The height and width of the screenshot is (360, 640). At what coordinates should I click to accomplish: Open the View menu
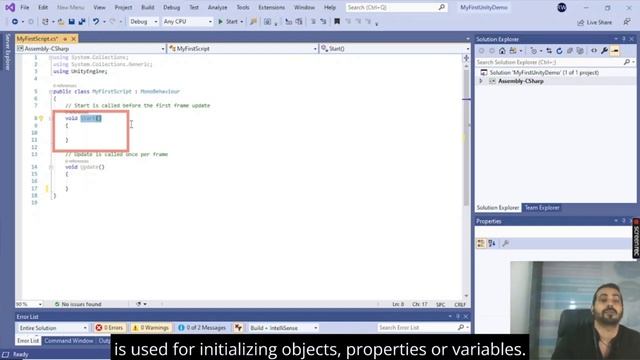tap(99, 7)
